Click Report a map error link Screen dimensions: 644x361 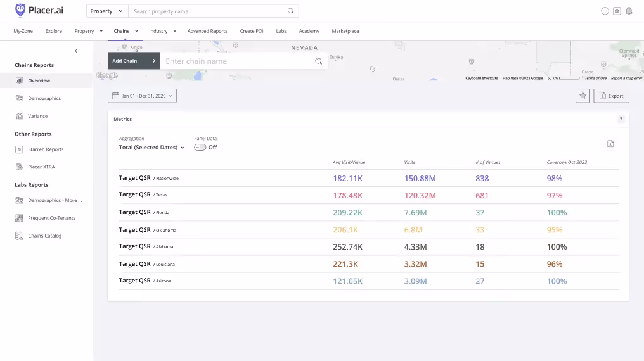pos(626,78)
